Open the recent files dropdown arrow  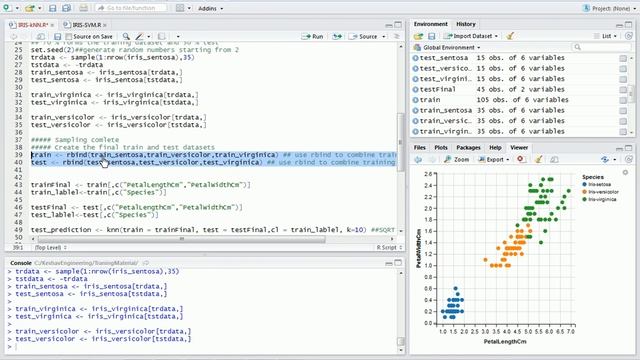(40, 8)
